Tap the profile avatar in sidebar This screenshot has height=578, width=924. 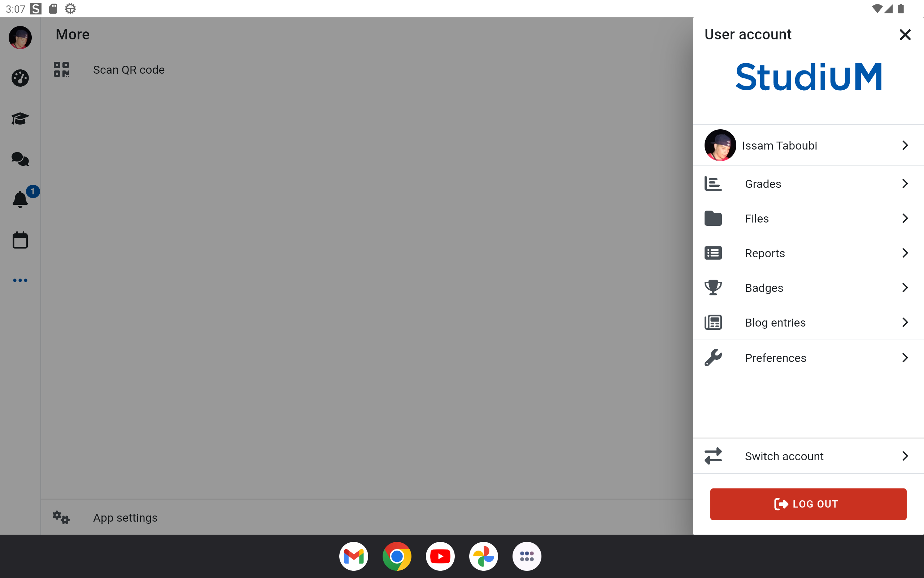click(20, 38)
